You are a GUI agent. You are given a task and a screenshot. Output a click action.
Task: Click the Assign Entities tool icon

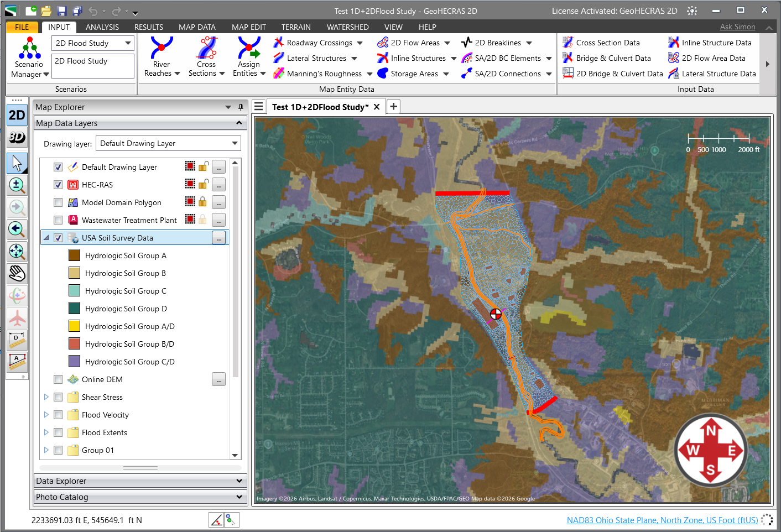249,48
